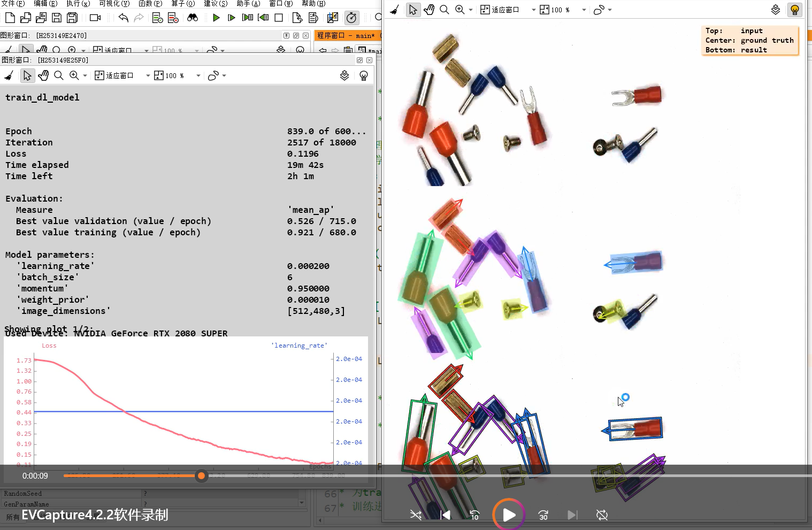Click the 程序窗口 - main* title tab
Screen dimensions: 812x530
click(x=346, y=36)
